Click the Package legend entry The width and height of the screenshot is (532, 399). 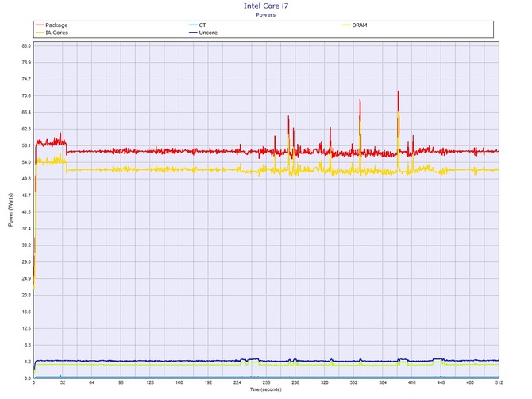52,25
